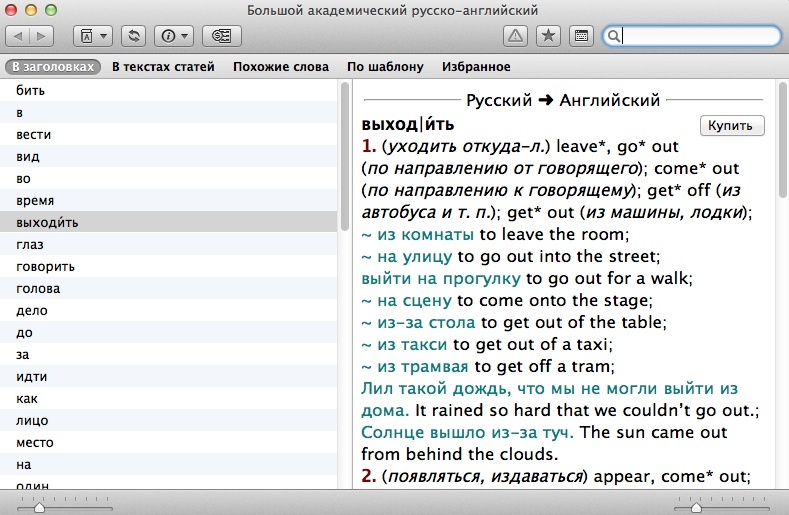Open the info dropdown button
The height and width of the screenshot is (515, 789).
(x=174, y=36)
